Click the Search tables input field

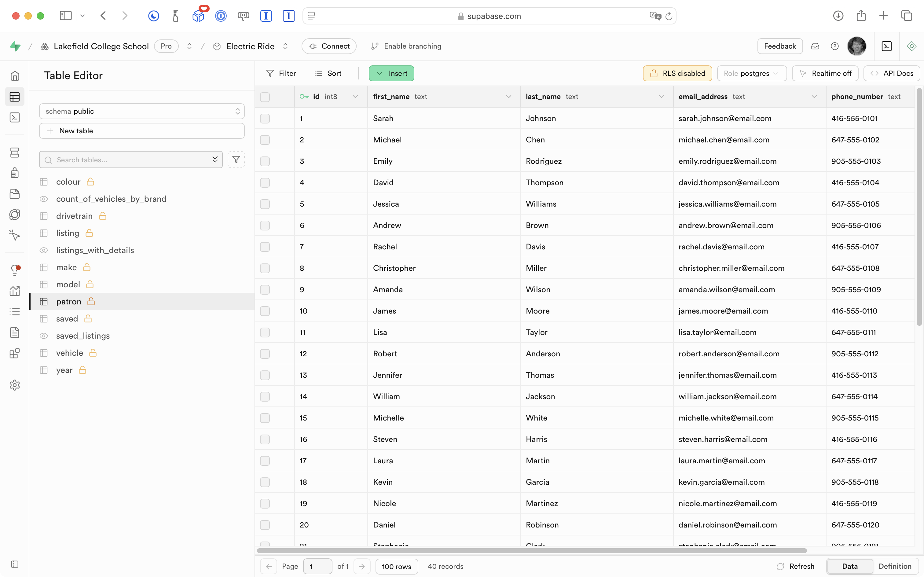(130, 160)
